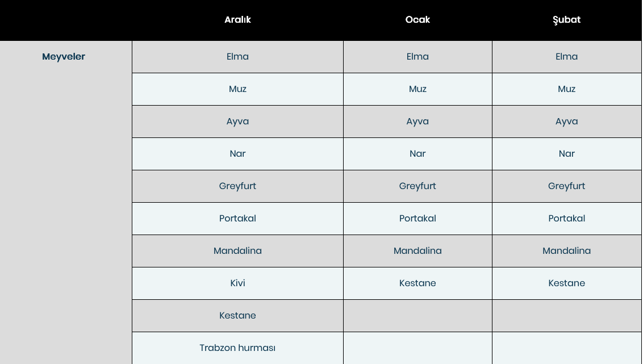This screenshot has width=643, height=364.
Task: Select Ayva in the Şubat column
Action: click(x=566, y=122)
